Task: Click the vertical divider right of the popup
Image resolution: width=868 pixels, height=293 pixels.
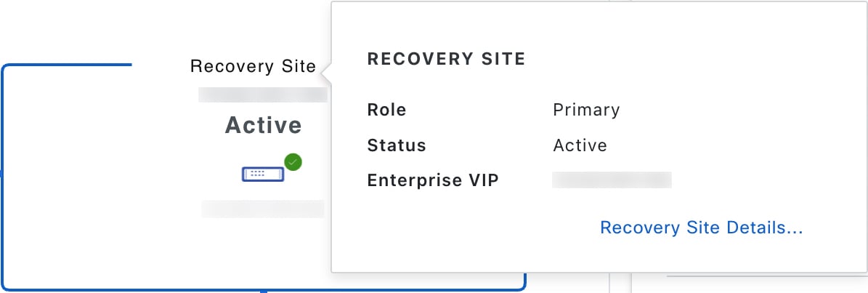Action: click(609, 282)
